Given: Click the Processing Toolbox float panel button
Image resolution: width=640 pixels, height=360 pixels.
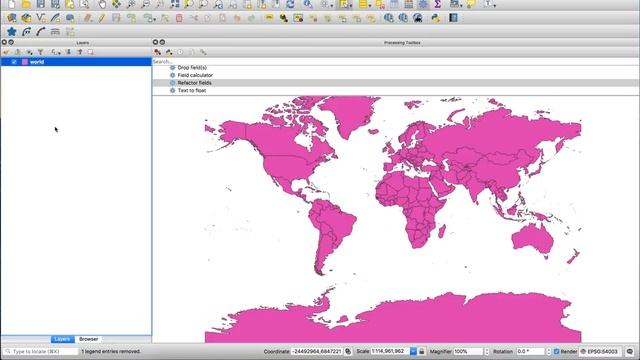Looking at the screenshot, I should (162, 42).
